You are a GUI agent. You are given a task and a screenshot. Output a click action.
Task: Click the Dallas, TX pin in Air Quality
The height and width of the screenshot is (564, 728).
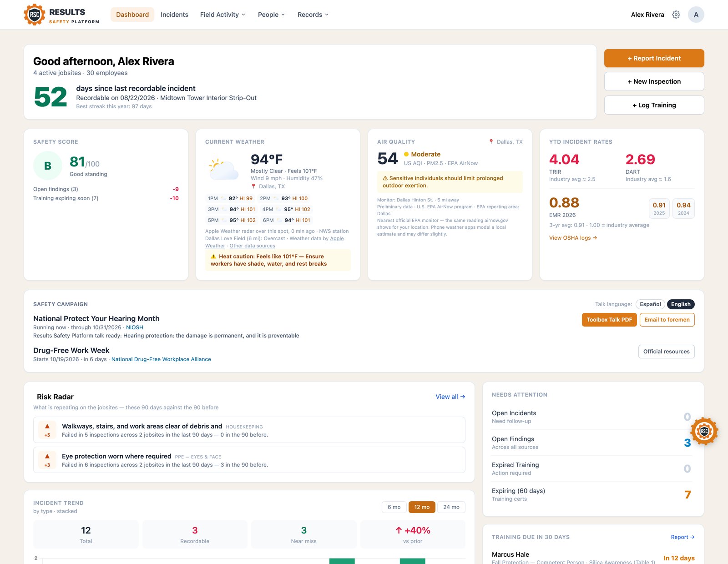point(491,142)
